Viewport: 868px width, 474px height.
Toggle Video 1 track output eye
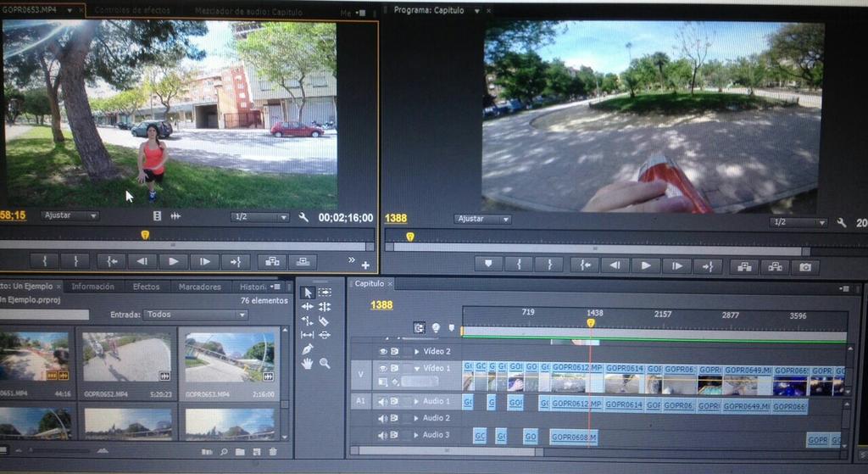(x=383, y=368)
